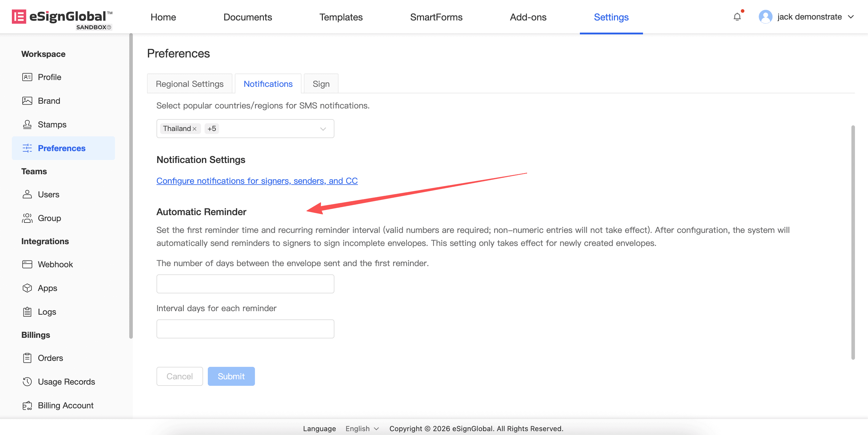This screenshot has height=435, width=868.
Task: Open the Configure notifications for signers link
Action: [x=257, y=181]
